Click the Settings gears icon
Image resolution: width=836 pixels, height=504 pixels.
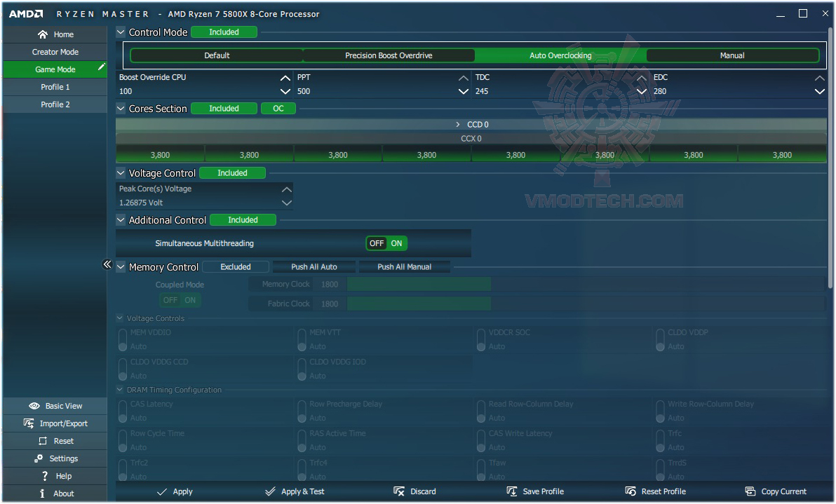click(39, 458)
